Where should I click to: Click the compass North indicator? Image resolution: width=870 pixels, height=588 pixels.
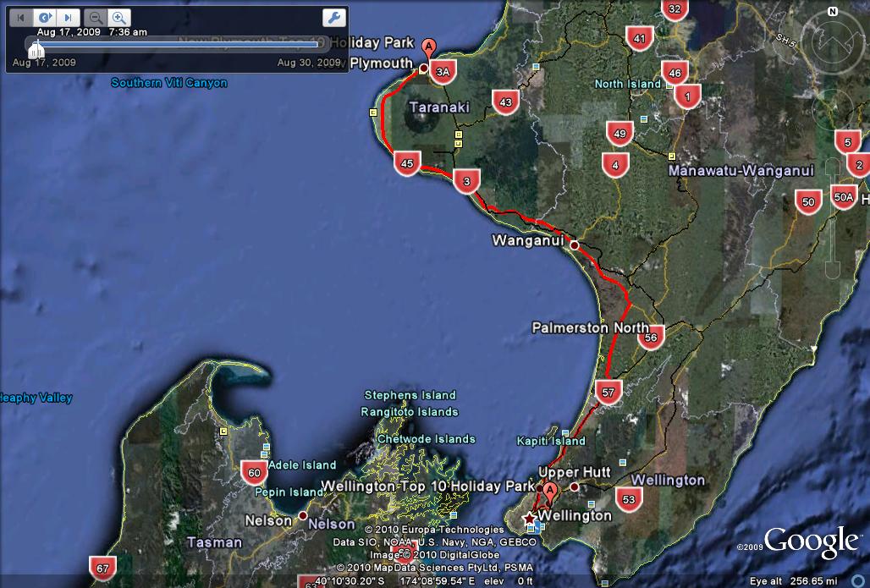coord(833,13)
